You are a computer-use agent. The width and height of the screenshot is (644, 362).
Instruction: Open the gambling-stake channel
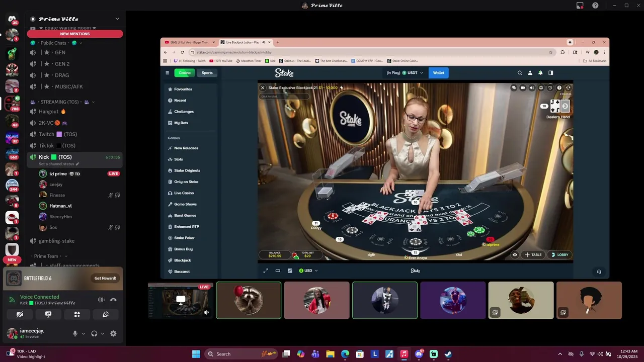pos(75,241)
